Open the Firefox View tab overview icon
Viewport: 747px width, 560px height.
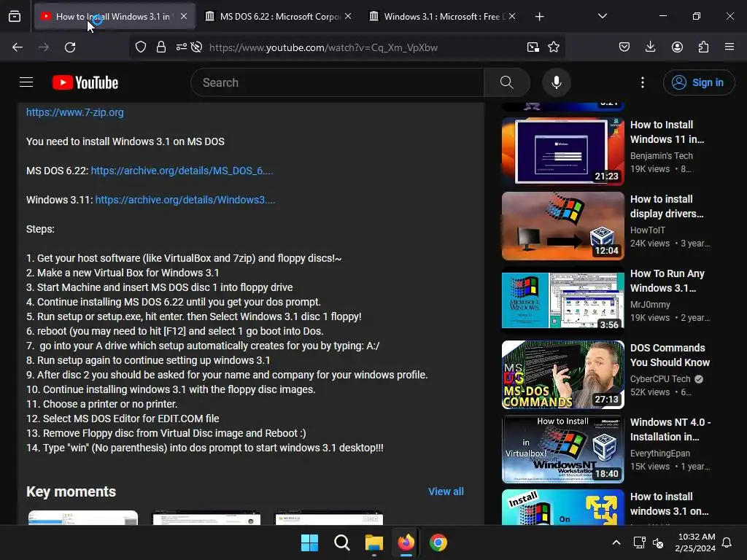coord(15,17)
